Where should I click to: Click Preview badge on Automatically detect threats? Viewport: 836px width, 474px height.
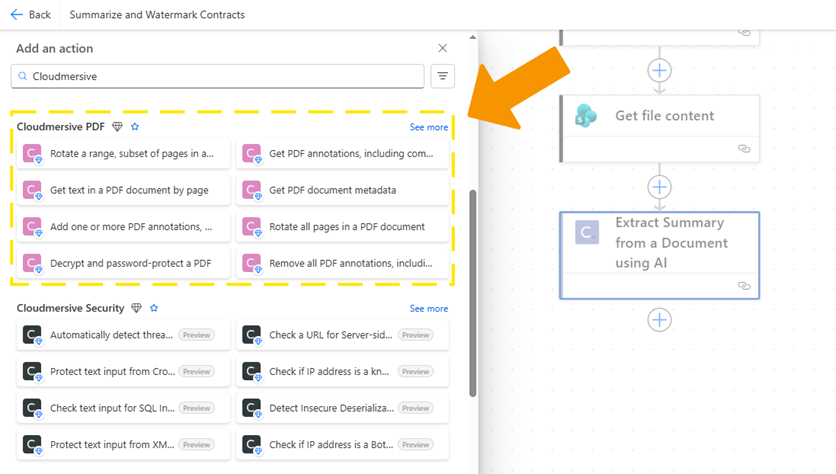[x=197, y=335]
